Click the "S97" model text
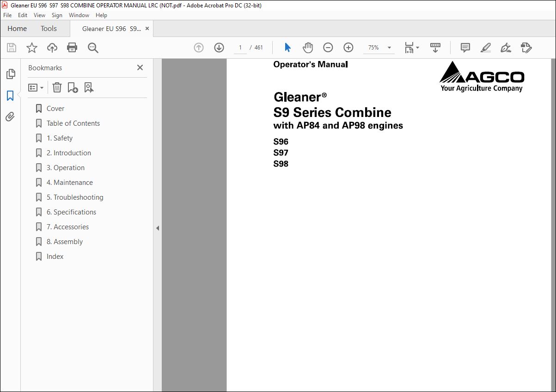 click(281, 153)
